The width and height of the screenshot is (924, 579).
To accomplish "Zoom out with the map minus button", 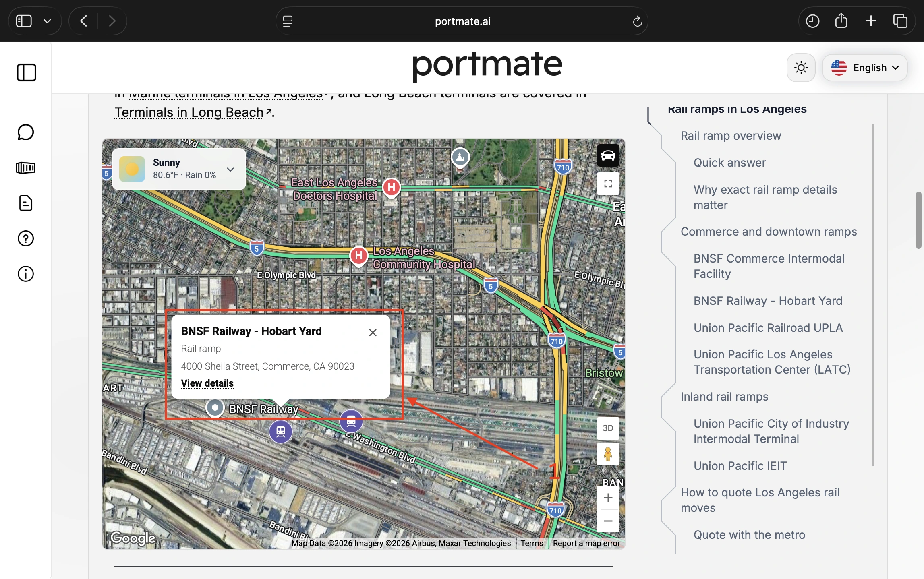I will coord(608,521).
